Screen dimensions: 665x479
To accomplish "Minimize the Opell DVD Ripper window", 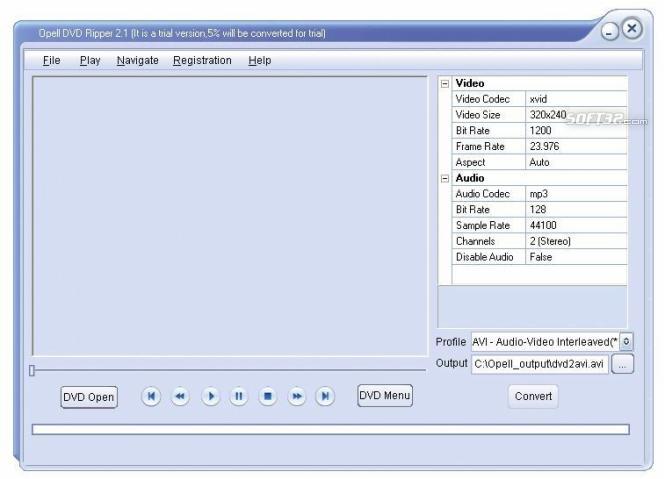I will point(609,32).
